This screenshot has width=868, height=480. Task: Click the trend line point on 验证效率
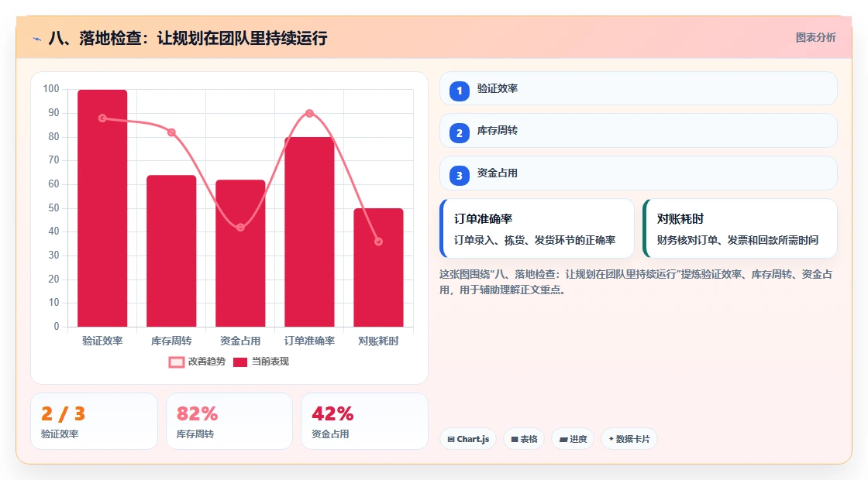coord(102,118)
